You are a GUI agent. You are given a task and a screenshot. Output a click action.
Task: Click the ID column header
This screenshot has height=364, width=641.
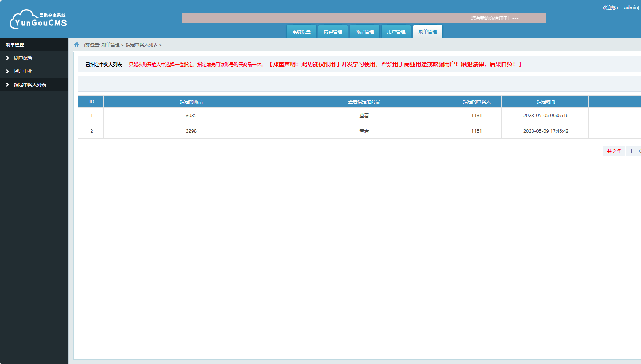point(91,102)
